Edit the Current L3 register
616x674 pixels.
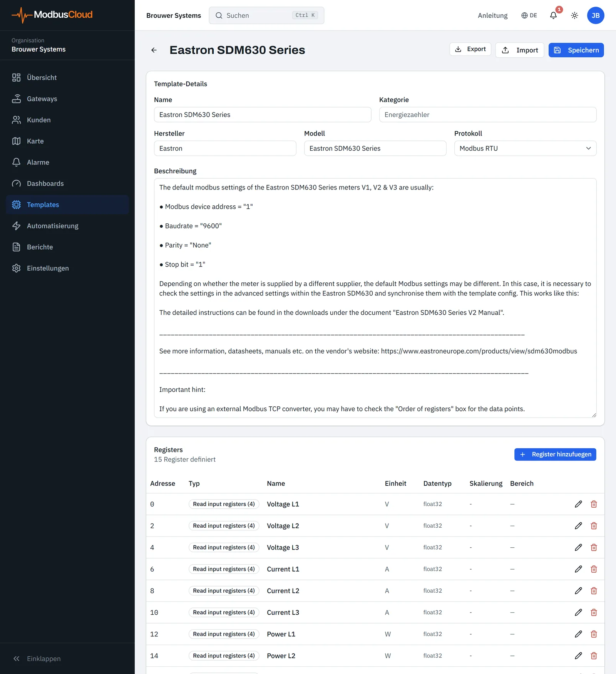(x=578, y=612)
